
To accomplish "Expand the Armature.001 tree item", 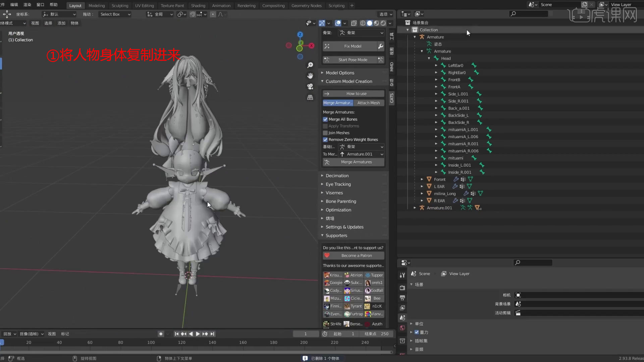I will (x=415, y=208).
